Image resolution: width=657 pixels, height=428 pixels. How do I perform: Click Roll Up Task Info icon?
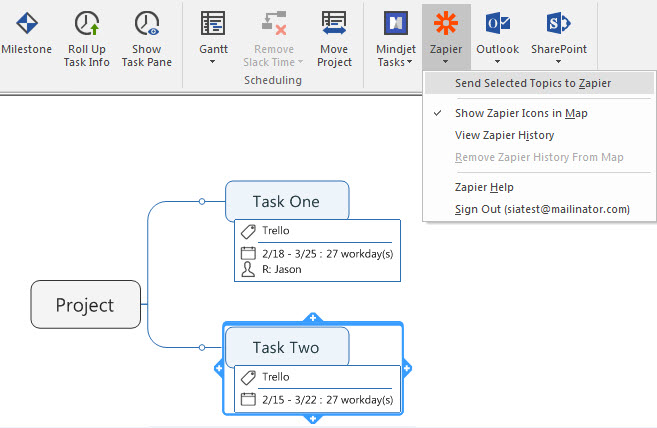(x=88, y=23)
